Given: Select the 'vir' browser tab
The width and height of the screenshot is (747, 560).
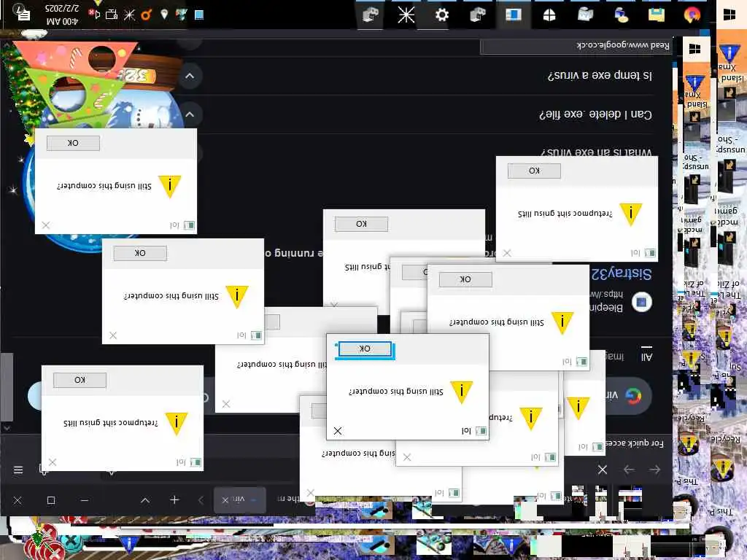Looking at the screenshot, I should (240, 500).
